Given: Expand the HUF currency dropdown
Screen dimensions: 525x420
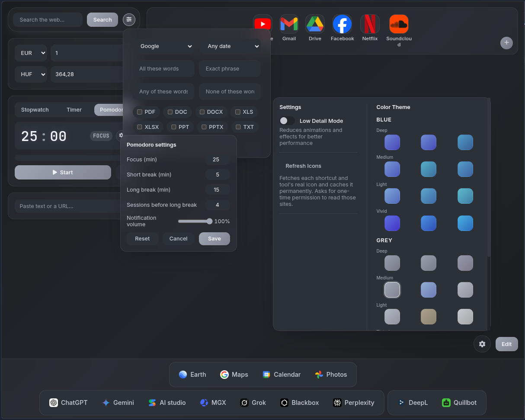Looking at the screenshot, I should tap(31, 74).
